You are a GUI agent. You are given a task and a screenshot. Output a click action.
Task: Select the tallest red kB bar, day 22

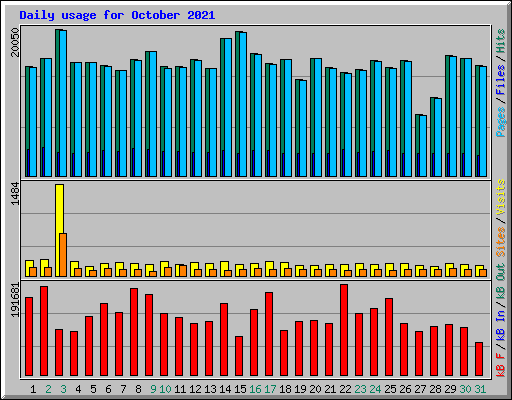point(344,330)
